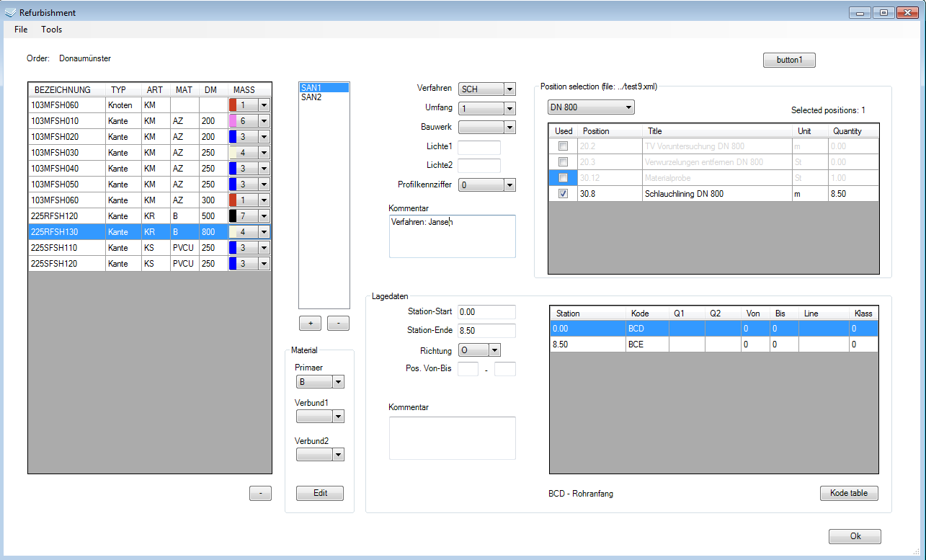
Task: Click the Quantity column header
Action: [x=854, y=131]
